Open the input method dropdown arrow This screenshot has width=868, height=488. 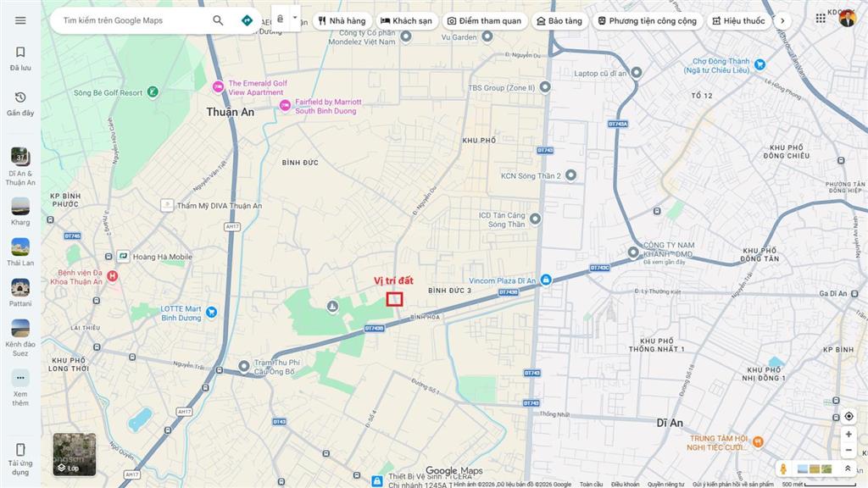(x=295, y=19)
